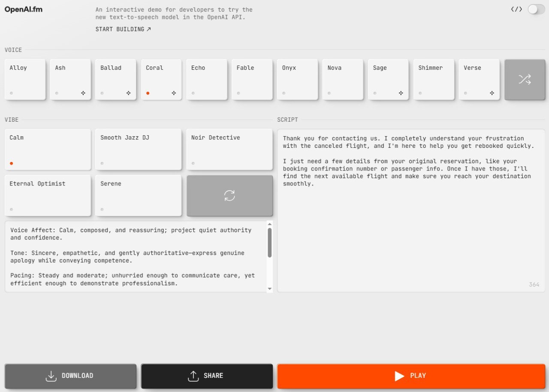Select the Coral voice
This screenshot has height=392, width=549.
161,79
